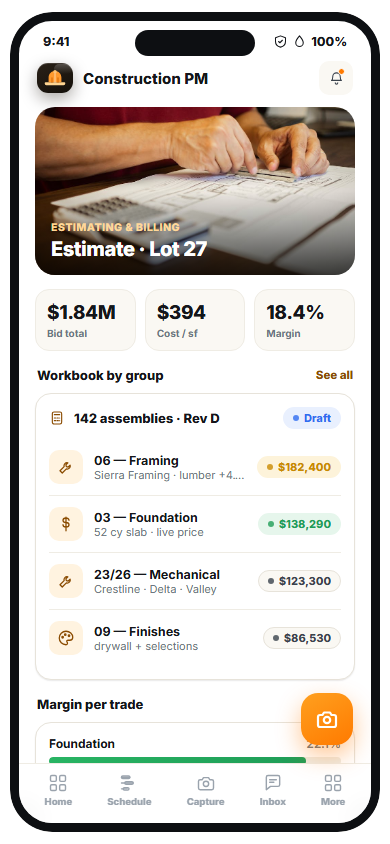Open the Capture tab
Image resolution: width=390 pixels, height=844 pixels.
(x=205, y=790)
